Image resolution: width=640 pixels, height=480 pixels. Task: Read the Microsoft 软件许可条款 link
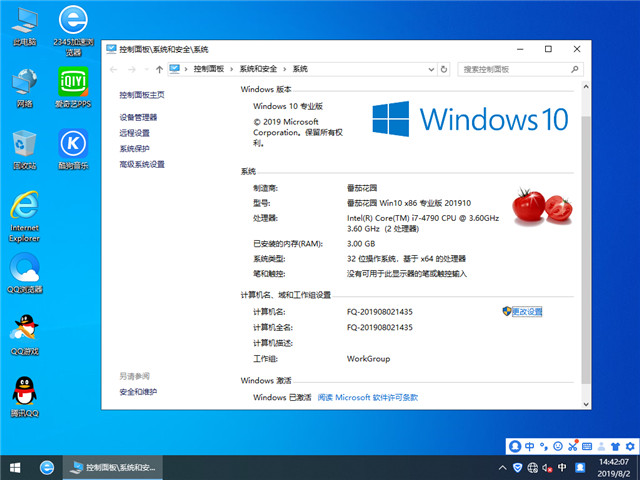[x=367, y=397]
